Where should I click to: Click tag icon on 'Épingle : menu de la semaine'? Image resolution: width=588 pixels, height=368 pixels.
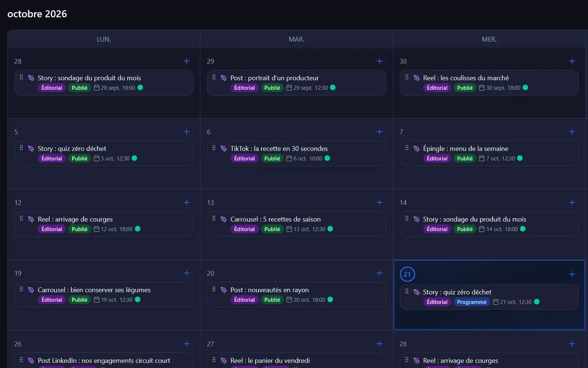416,149
